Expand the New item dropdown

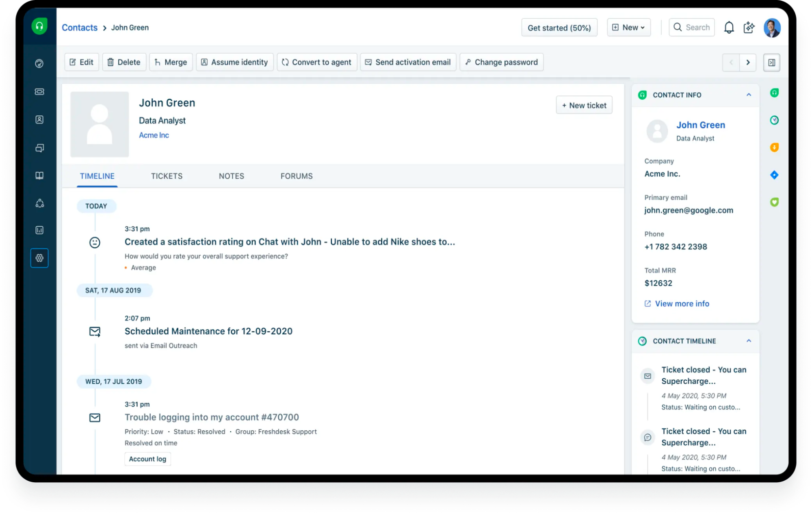tap(629, 27)
